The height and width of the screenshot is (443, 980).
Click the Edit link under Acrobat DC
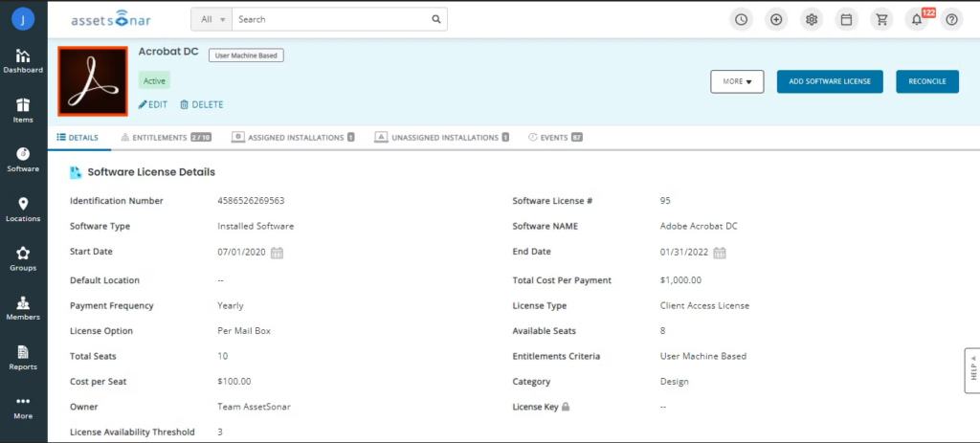point(153,104)
